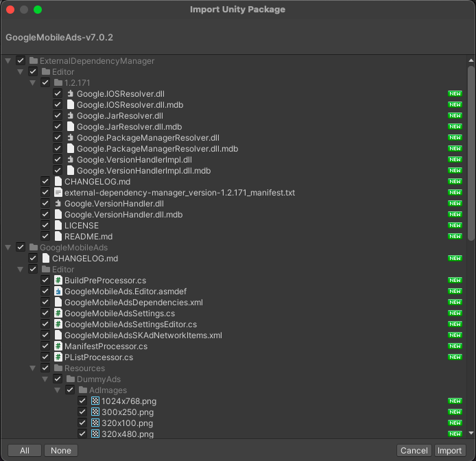
Task: Click the image icon for 1024x768.png
Action: 95,401
